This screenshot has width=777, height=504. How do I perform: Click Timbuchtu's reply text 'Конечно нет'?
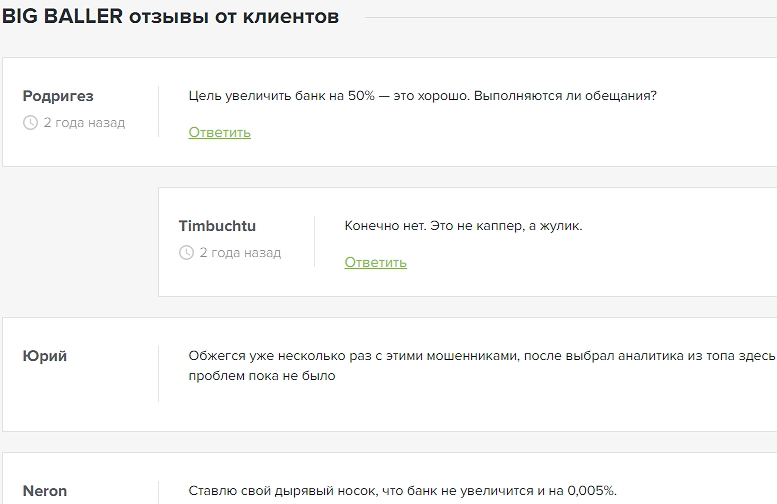(x=463, y=226)
